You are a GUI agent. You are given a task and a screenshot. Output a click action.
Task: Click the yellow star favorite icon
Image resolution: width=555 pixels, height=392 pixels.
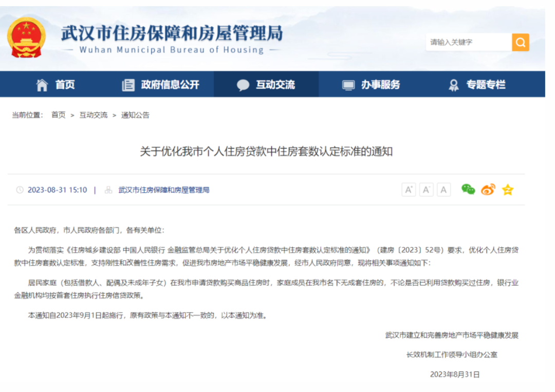tap(507, 190)
